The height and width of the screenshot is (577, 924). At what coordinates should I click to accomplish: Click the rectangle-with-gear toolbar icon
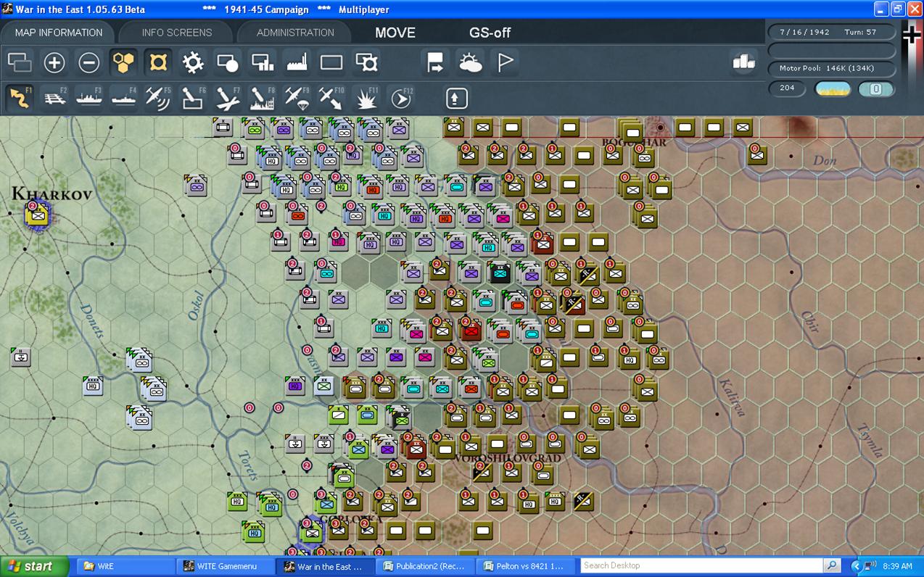(x=367, y=62)
